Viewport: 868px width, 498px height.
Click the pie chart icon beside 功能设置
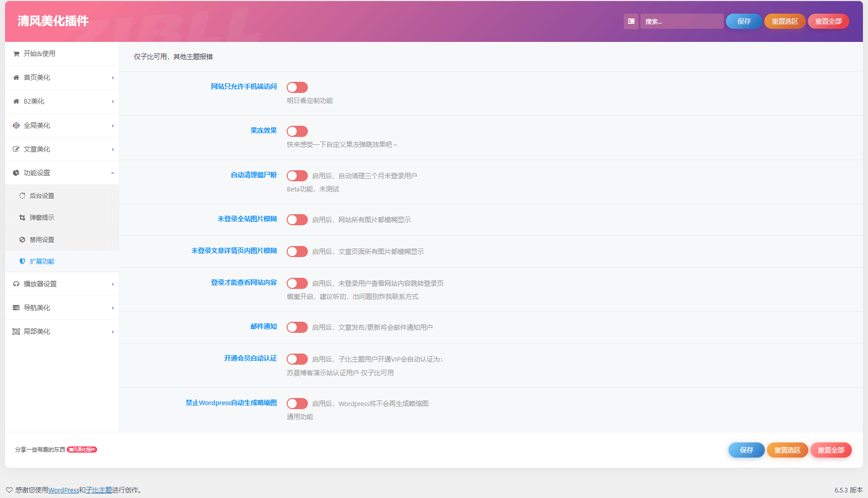(x=16, y=173)
